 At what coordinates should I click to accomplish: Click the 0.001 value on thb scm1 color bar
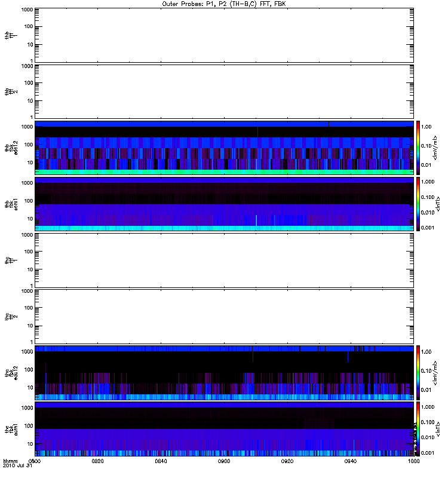(428, 228)
